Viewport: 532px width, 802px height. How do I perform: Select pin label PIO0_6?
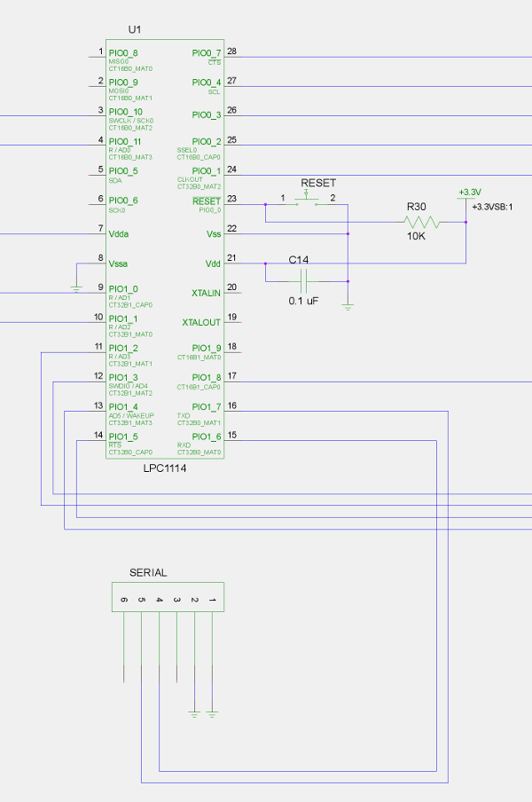tap(123, 200)
